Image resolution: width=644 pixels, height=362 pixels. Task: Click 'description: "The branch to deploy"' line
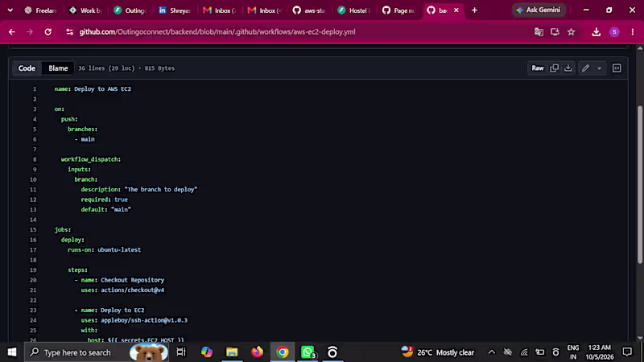click(x=139, y=190)
